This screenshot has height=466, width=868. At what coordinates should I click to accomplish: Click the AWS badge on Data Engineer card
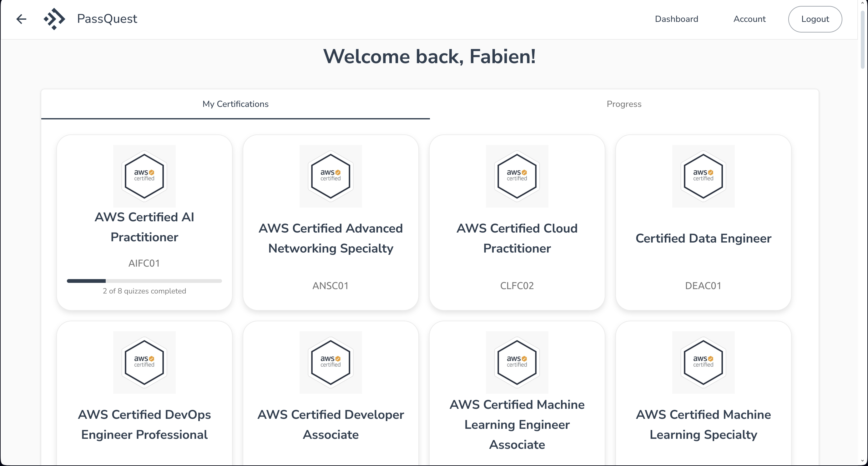[x=703, y=176]
